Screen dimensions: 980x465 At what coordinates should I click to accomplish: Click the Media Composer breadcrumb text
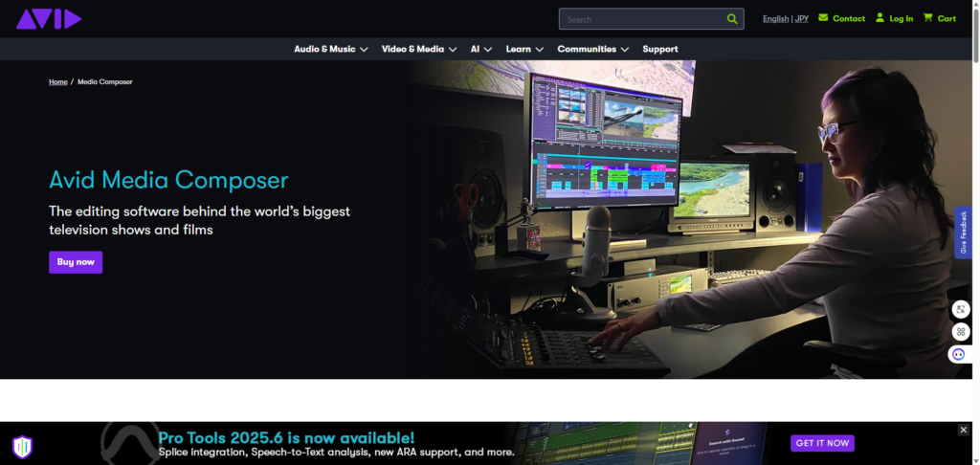[x=105, y=82]
